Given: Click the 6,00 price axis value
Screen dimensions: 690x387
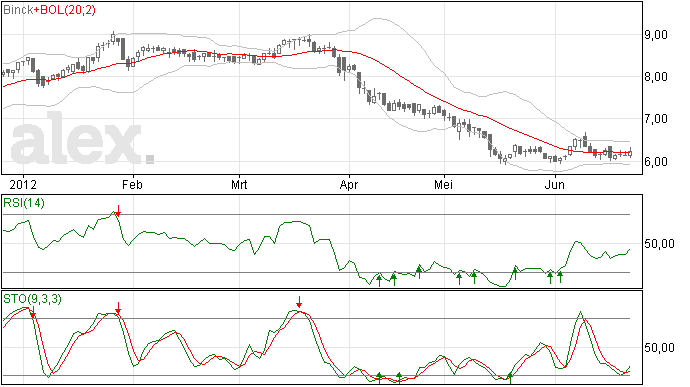Looking at the screenshot, I should [x=656, y=162].
